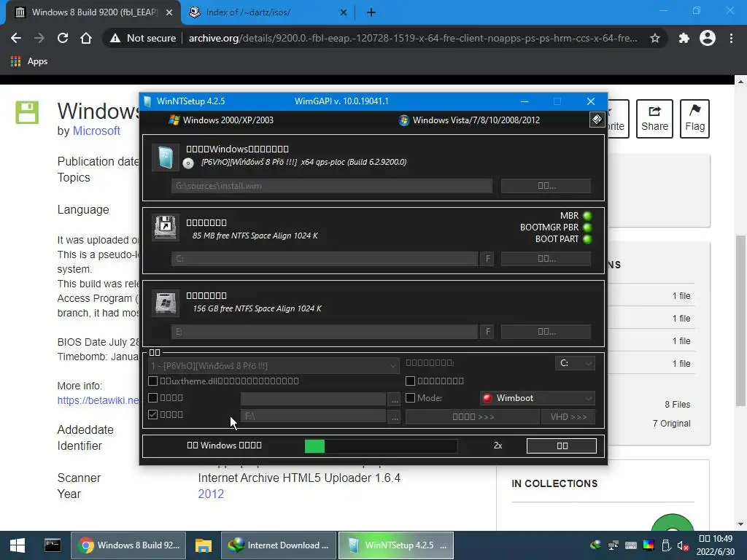The height and width of the screenshot is (560, 747).
Task: Click the boot drive C: path field
Action: tap(325, 259)
